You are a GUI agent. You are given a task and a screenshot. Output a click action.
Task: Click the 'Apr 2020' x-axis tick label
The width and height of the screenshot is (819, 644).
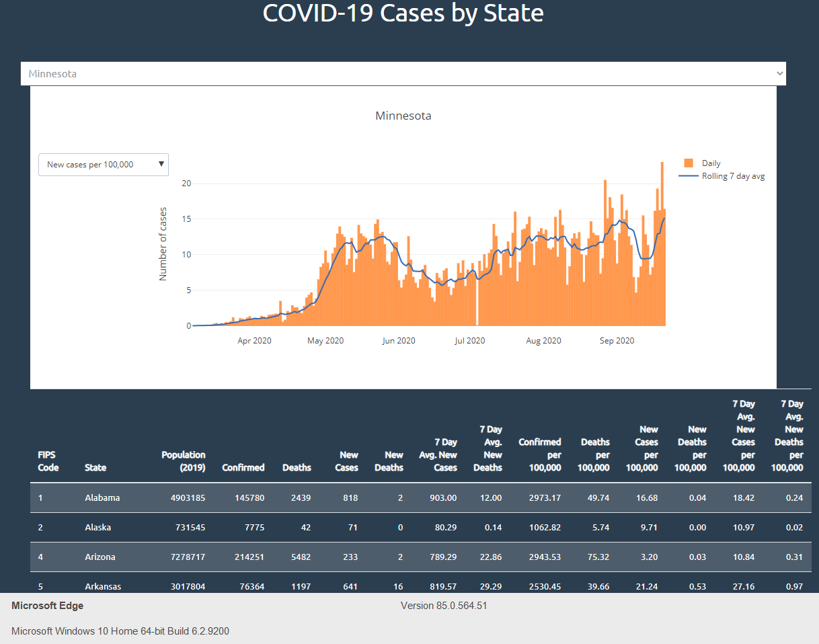(x=254, y=341)
